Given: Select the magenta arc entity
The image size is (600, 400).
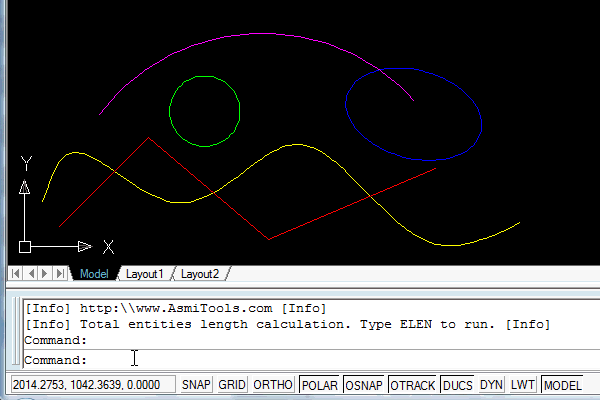Looking at the screenshot, I should (260, 34).
